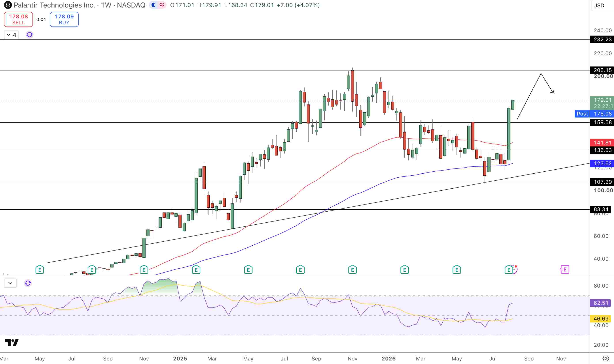Click the 178.09 BUY button
Viewport: 614px width, 364px height.
tap(64, 19)
